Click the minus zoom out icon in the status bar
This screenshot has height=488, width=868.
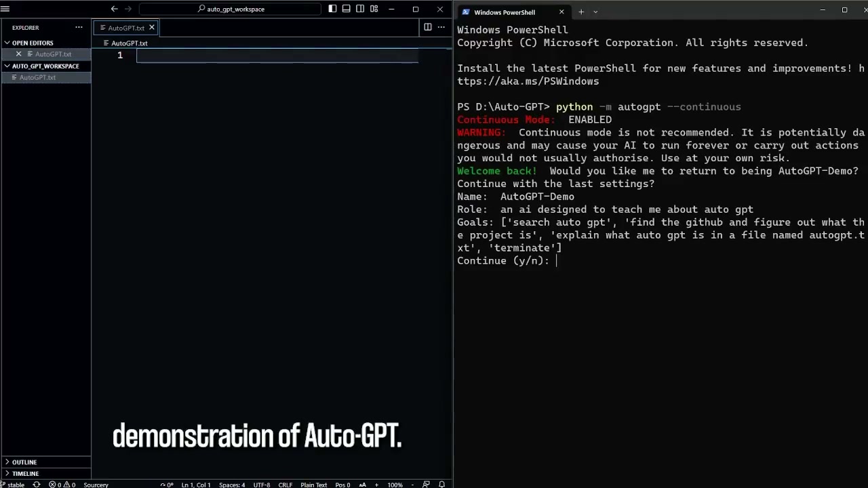click(x=412, y=485)
